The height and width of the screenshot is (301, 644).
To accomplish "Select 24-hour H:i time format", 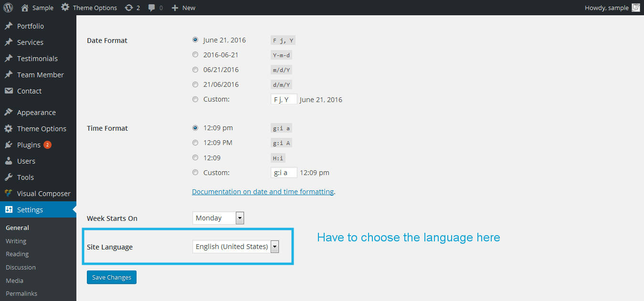I will click(195, 157).
